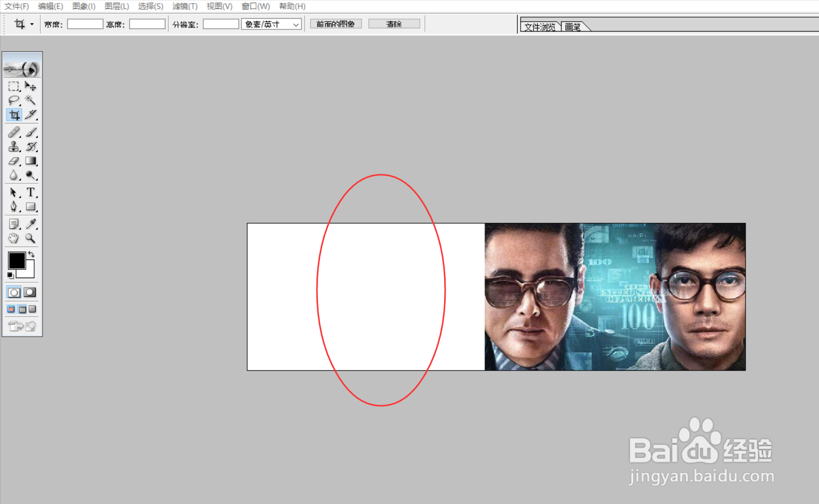Select the Path Selection tool

(14, 192)
